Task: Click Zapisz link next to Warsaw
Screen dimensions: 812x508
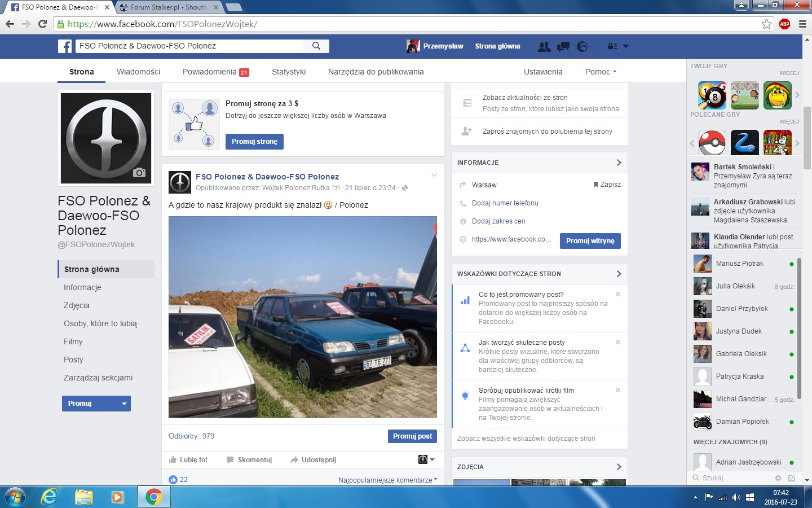Action: pyautogui.click(x=607, y=185)
